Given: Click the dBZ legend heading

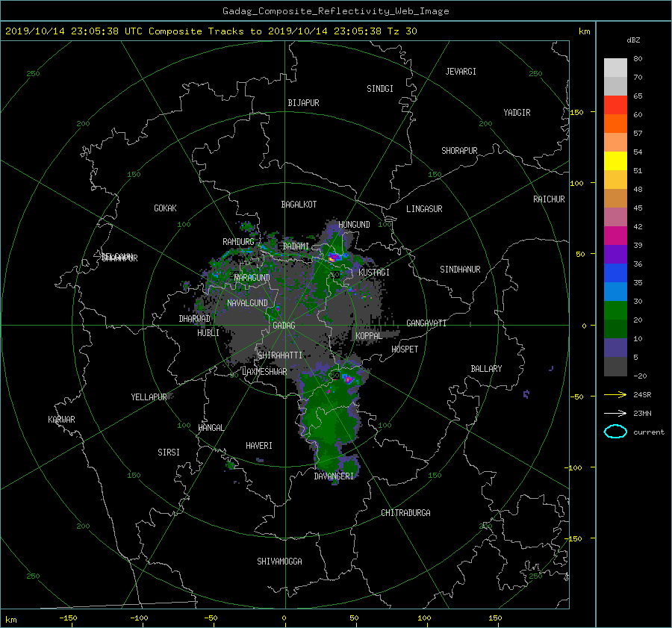Looking at the screenshot, I should click(633, 40).
